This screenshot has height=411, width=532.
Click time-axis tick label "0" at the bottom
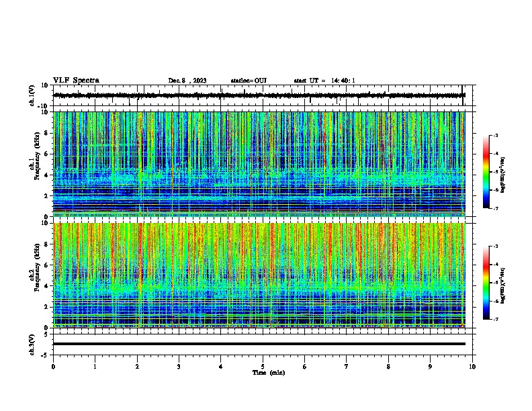point(53,367)
